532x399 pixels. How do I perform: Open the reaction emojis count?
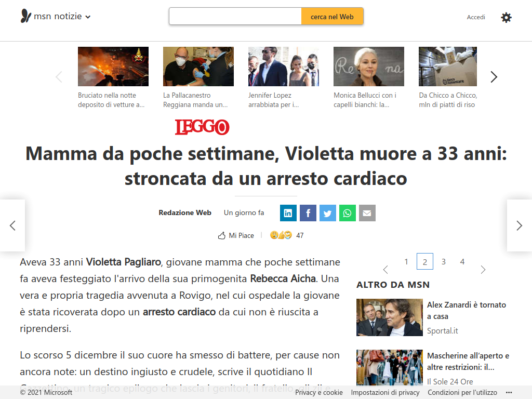point(287,235)
